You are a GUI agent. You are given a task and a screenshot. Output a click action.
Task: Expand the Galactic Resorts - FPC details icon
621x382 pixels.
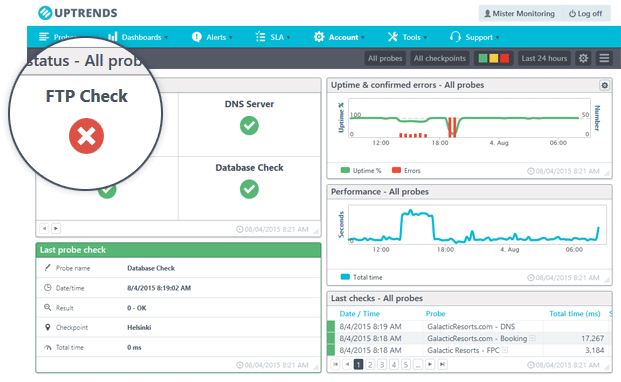505,350
